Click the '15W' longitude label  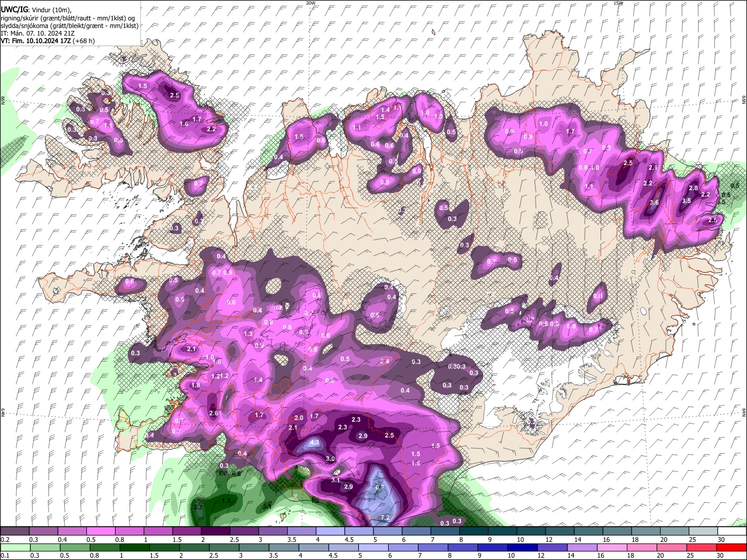(618, 3)
